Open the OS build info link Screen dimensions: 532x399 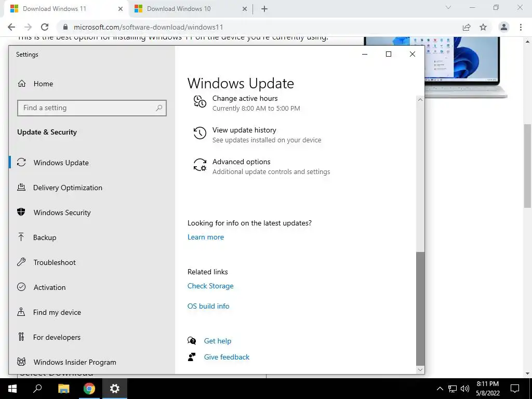[208, 306]
